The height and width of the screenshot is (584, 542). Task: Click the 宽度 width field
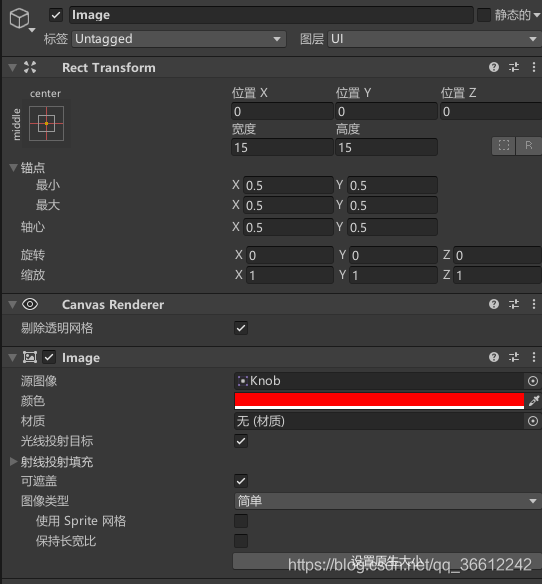[x=282, y=147]
